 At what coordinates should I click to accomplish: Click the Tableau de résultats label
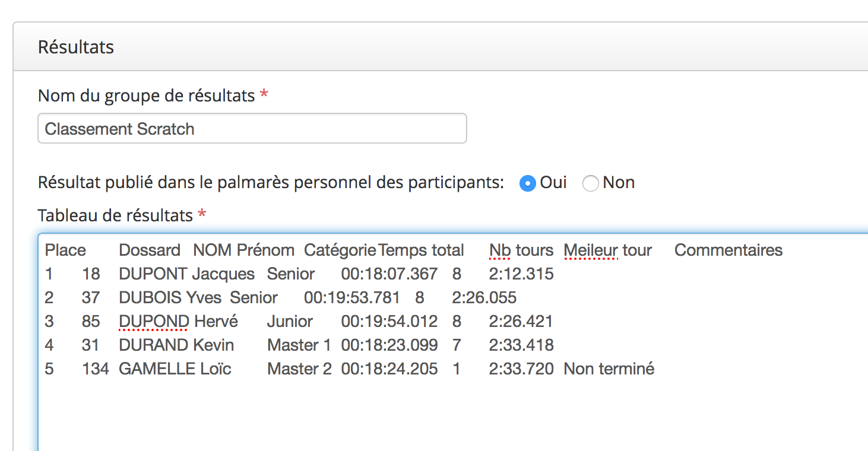click(115, 215)
